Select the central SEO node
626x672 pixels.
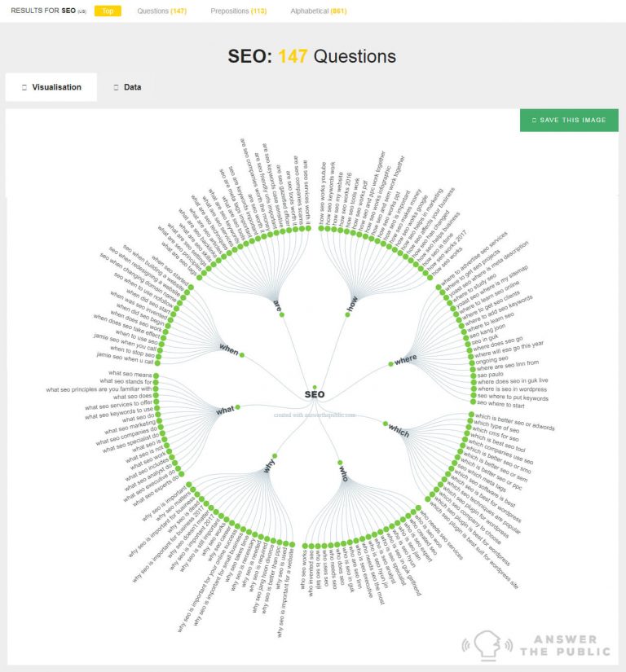[315, 389]
